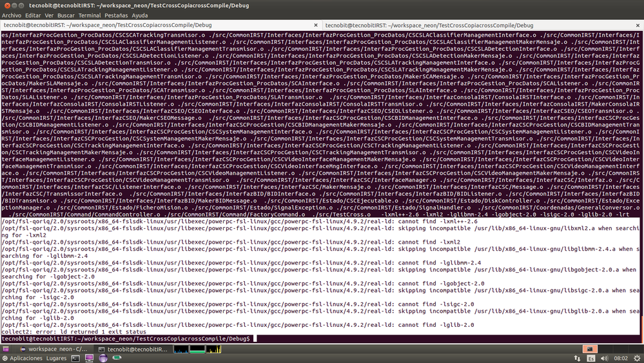Maximize the terminal window

point(21,5)
